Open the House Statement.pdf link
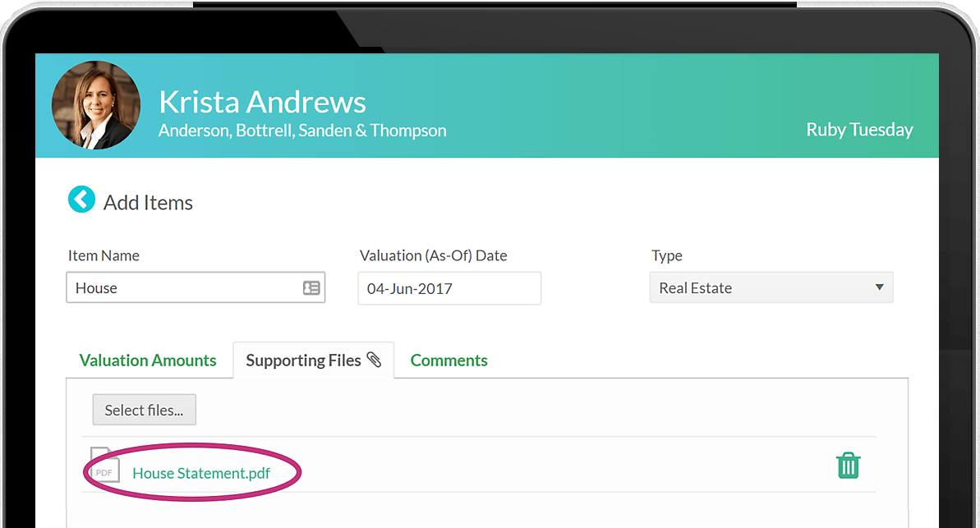Image resolution: width=980 pixels, height=528 pixels. point(201,473)
